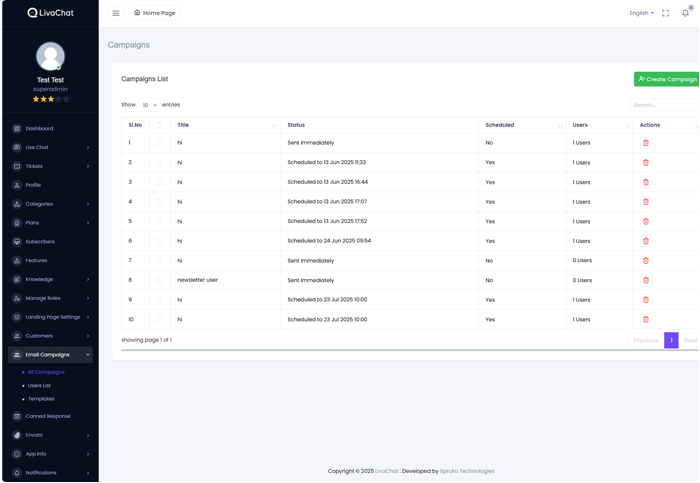
Task: Click the hamburger menu toggle icon
Action: click(116, 13)
